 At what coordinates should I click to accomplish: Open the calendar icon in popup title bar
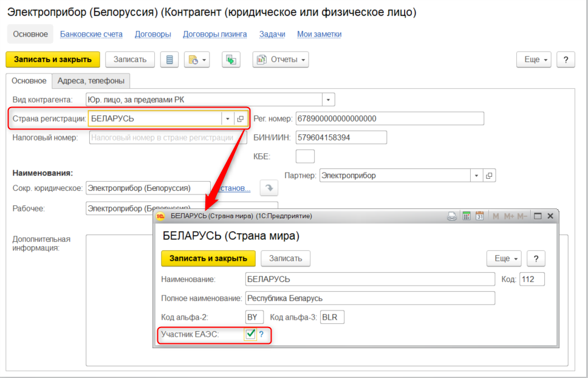point(479,216)
